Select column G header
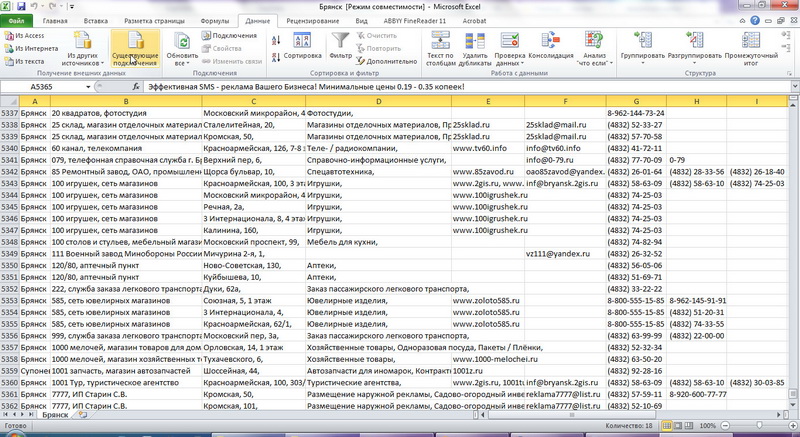The height and width of the screenshot is (437, 800). click(x=636, y=101)
